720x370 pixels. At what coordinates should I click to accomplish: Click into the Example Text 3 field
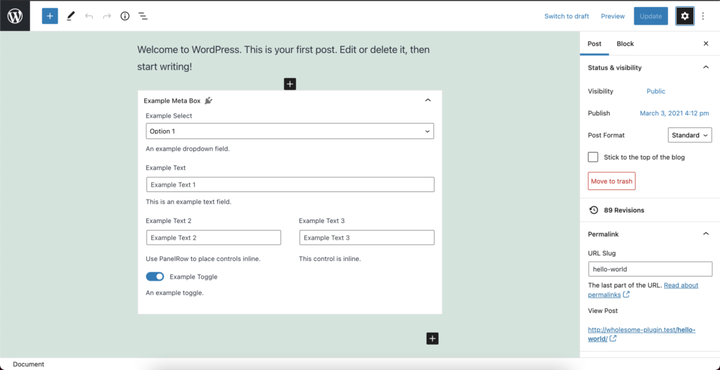[x=367, y=238]
